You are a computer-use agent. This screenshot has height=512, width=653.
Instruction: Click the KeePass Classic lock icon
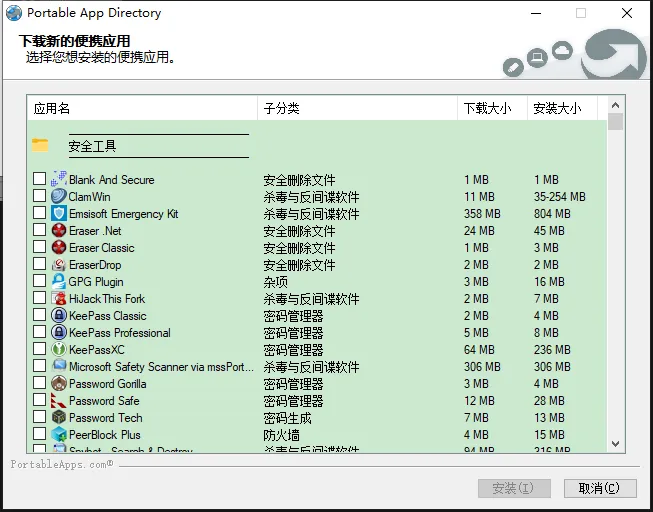[59, 315]
